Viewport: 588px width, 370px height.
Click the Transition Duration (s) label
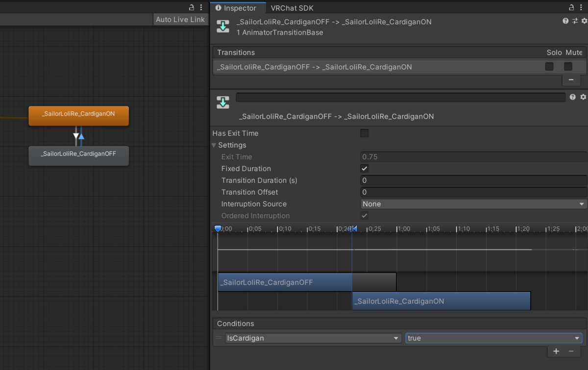(259, 180)
